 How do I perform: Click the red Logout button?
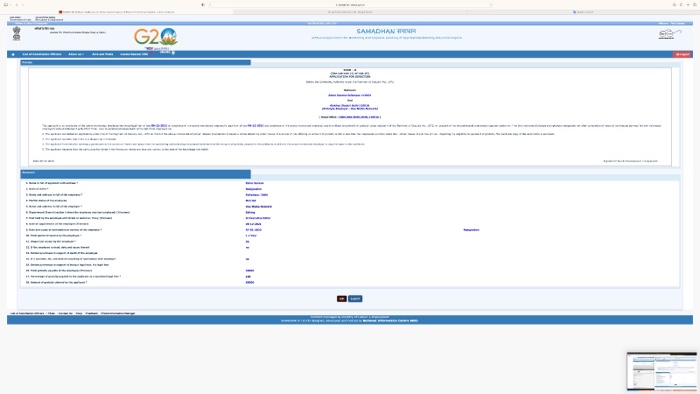coord(683,54)
